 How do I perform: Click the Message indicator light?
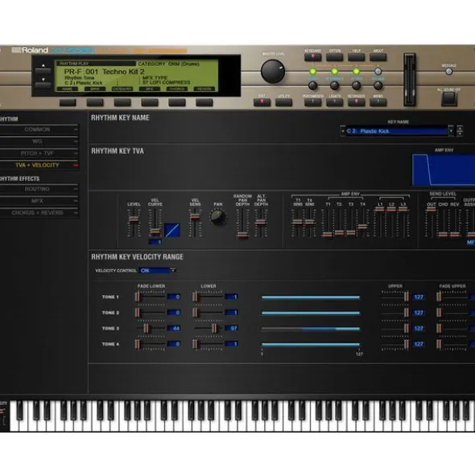tap(448, 72)
